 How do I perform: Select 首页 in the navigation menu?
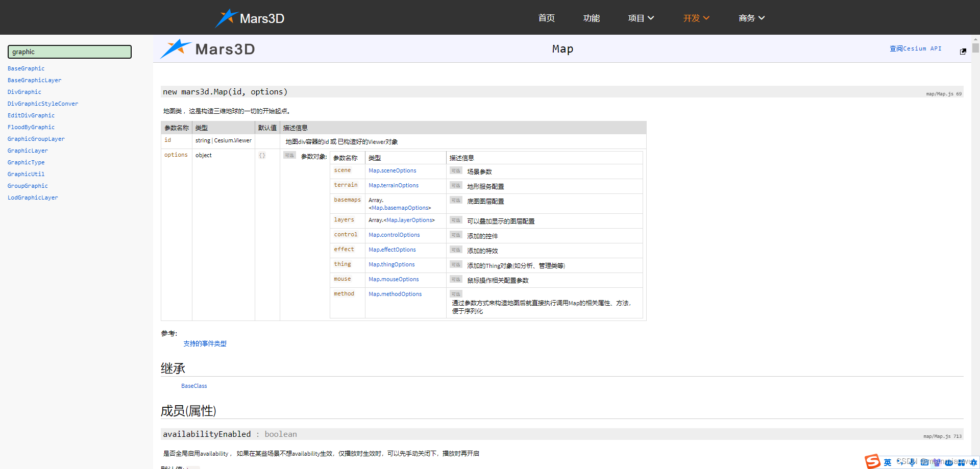point(546,18)
